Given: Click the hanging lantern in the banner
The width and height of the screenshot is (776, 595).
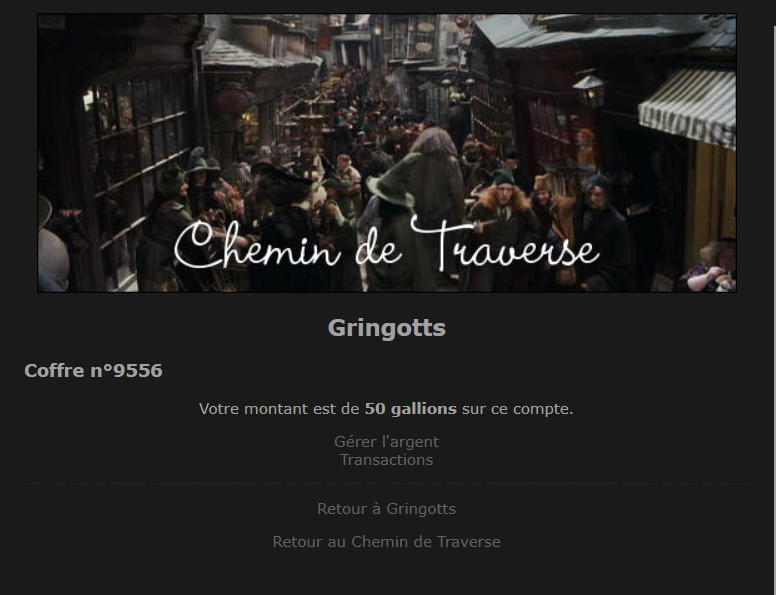Looking at the screenshot, I should (589, 90).
